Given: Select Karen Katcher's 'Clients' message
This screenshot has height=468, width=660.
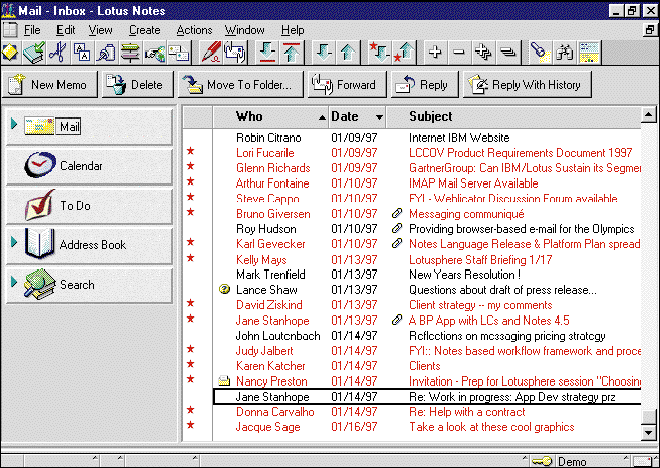Looking at the screenshot, I should click(427, 366).
